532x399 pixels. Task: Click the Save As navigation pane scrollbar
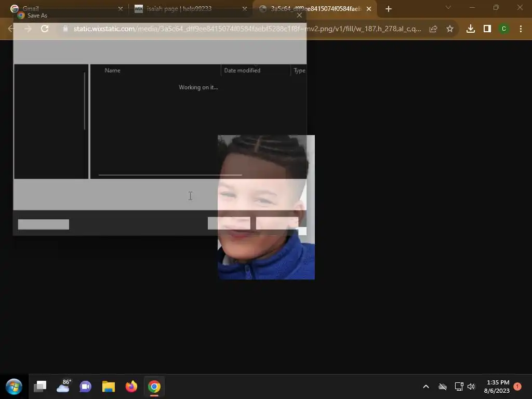[85, 101]
